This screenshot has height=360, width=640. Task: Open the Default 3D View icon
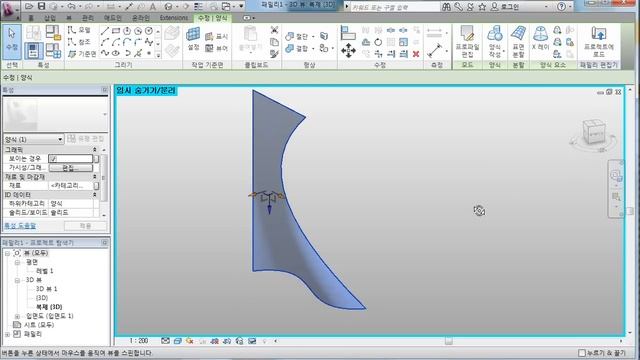pos(168,7)
